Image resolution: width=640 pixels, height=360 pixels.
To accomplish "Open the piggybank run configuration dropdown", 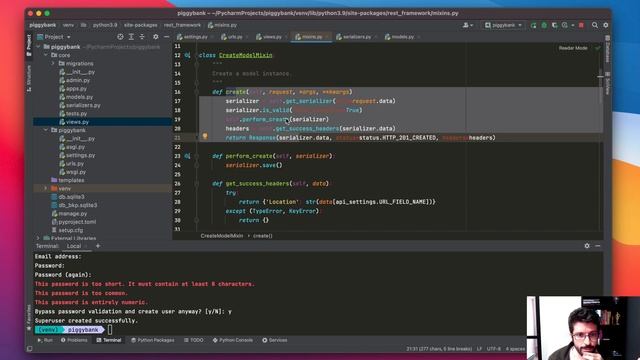I will click(503, 25).
